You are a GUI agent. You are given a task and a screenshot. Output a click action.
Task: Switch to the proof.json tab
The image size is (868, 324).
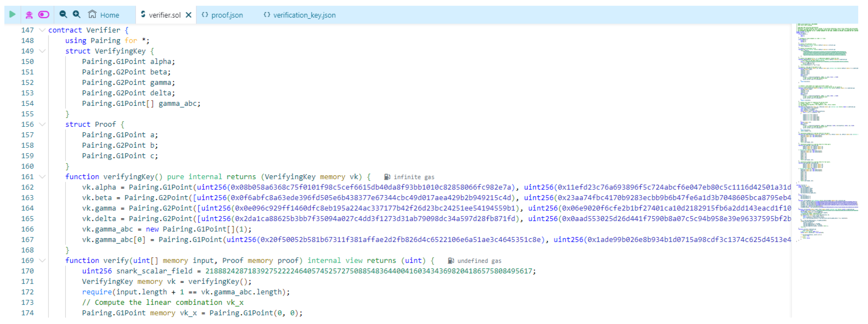tap(227, 15)
